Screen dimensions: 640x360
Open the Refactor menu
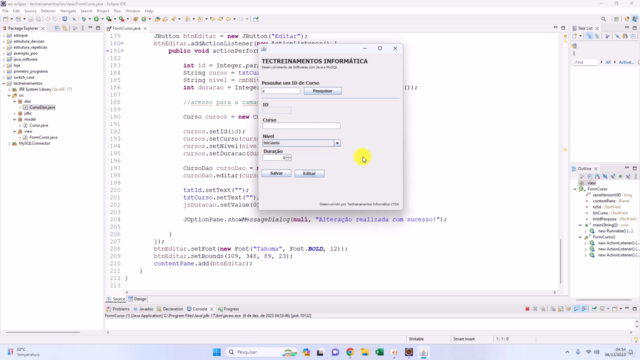tap(48, 11)
